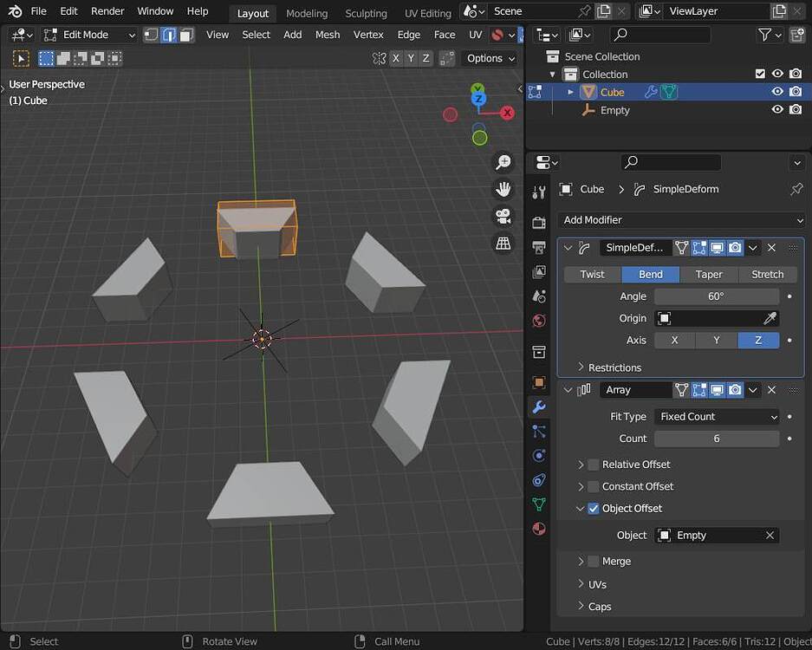
Task: Open Physics properties tab icon
Action: (x=538, y=455)
